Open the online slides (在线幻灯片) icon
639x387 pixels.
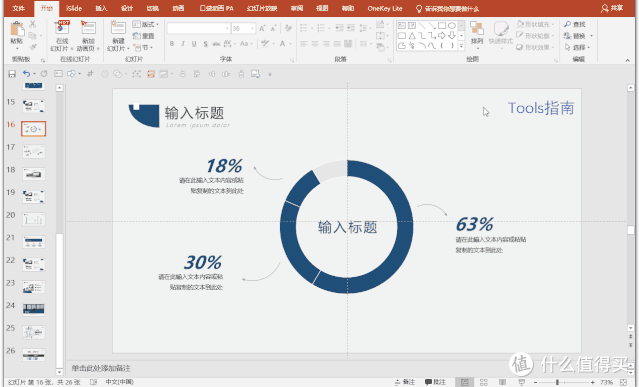[x=62, y=28]
